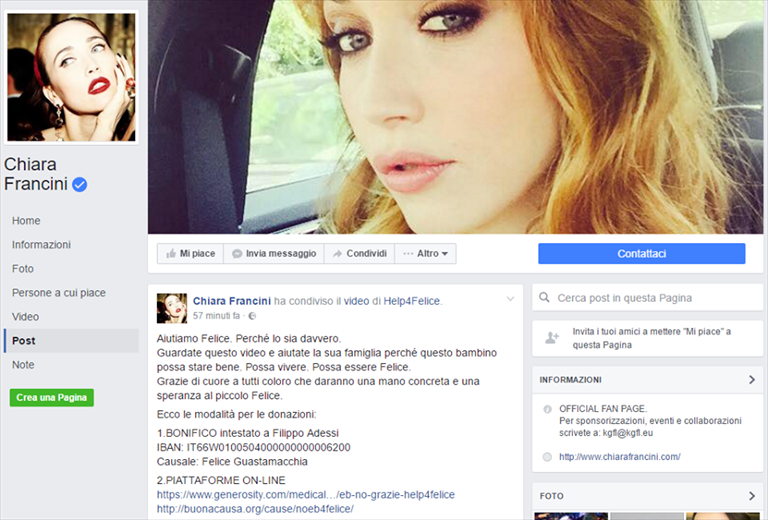
Task: Click the IBAN line in the post
Action: (x=254, y=447)
